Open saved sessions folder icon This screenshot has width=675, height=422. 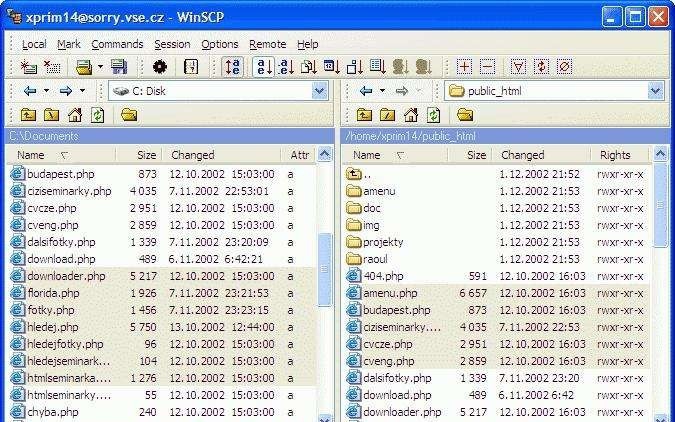click(84, 67)
